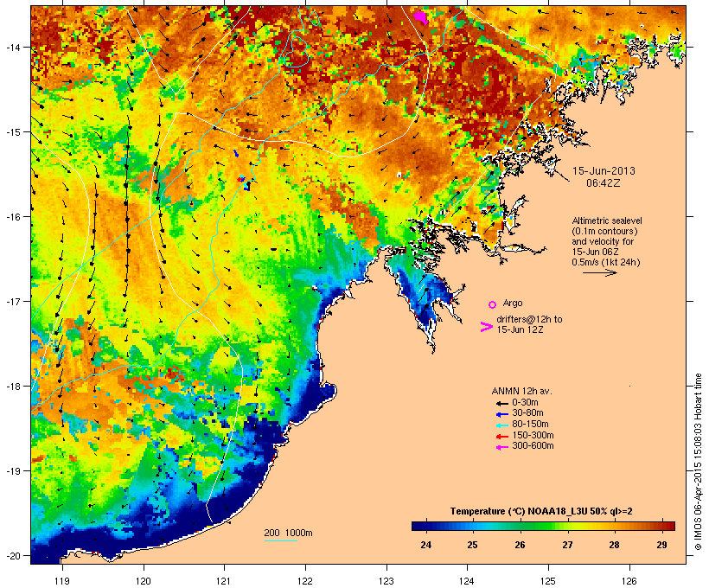Click the 'drifters@12h to' legend label

coord(529,319)
